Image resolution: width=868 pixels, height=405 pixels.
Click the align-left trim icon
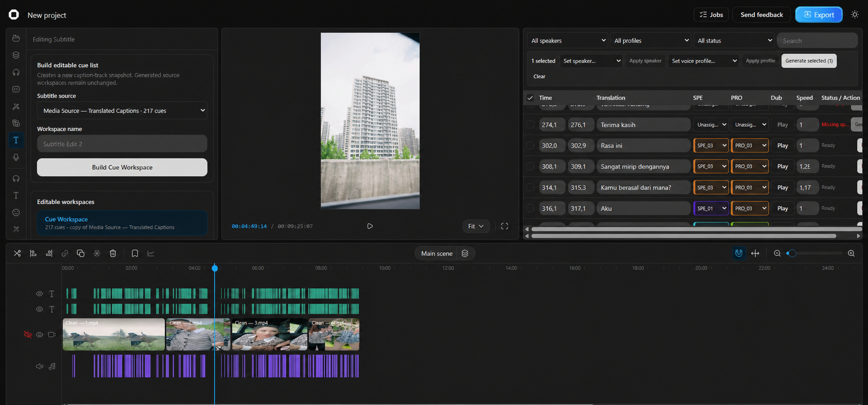[33, 253]
